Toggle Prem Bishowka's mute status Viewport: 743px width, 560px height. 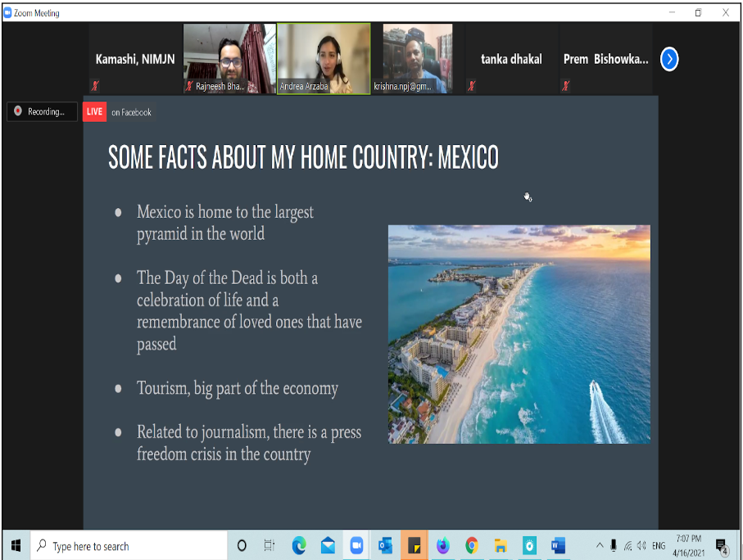pyautogui.click(x=565, y=85)
